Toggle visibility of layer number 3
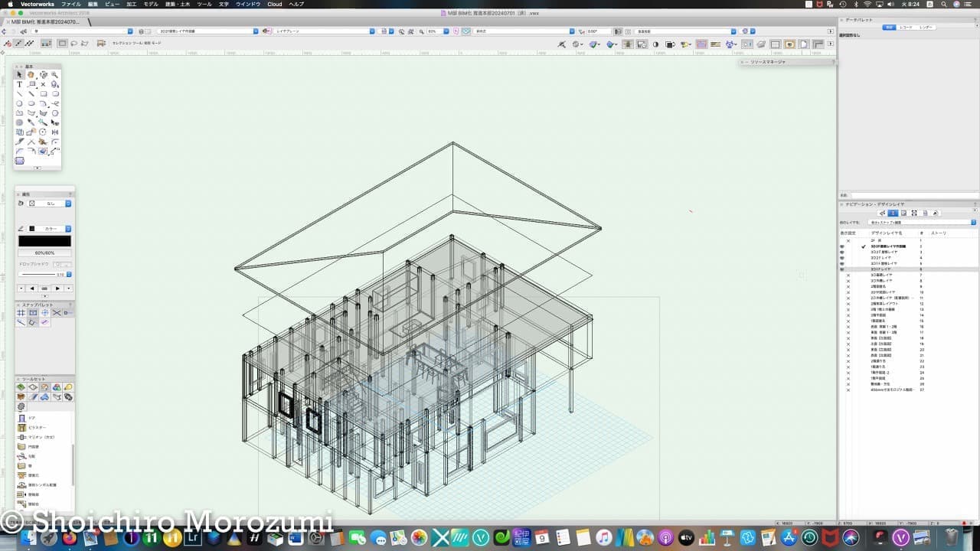This screenshot has height=551, width=980. pos(842,252)
